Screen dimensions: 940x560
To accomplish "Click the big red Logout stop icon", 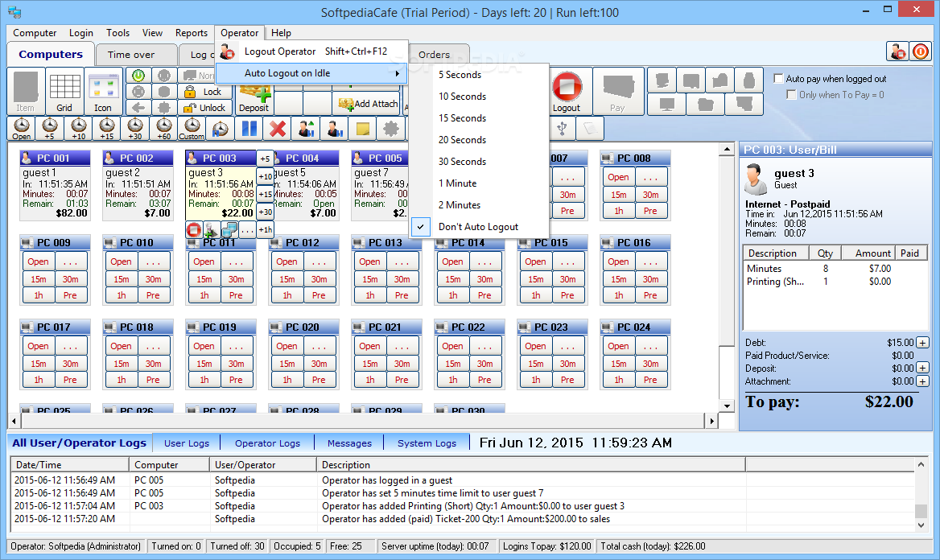I will (567, 91).
